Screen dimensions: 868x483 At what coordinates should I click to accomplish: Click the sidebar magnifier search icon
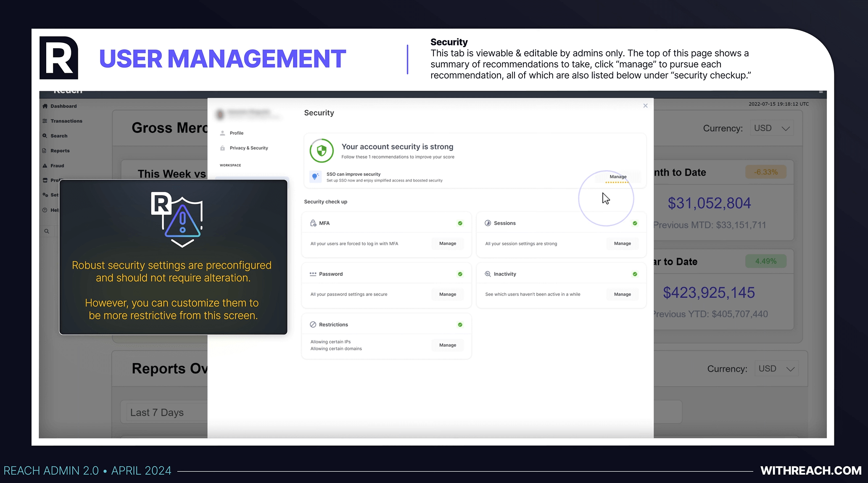(47, 231)
